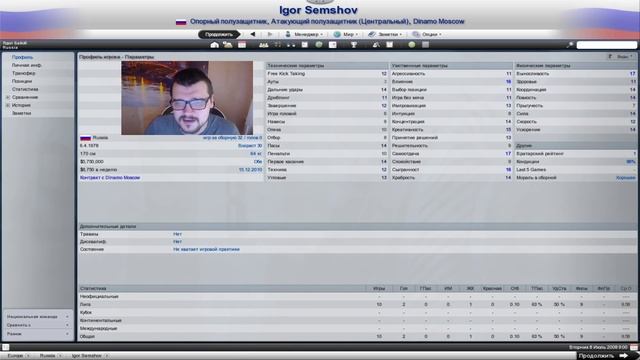640x360 pixels.
Task: Go forward with the right arrow button
Action: tap(269, 34)
